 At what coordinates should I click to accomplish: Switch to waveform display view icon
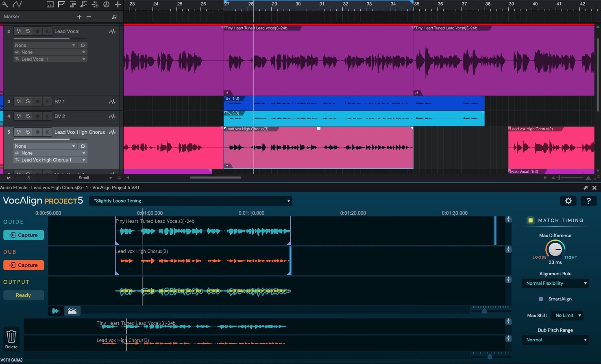56,311
